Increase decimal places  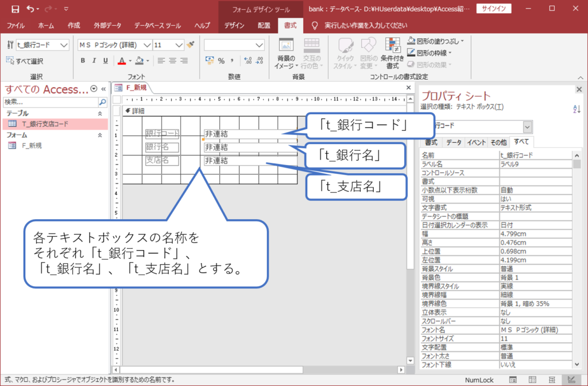pos(248,61)
